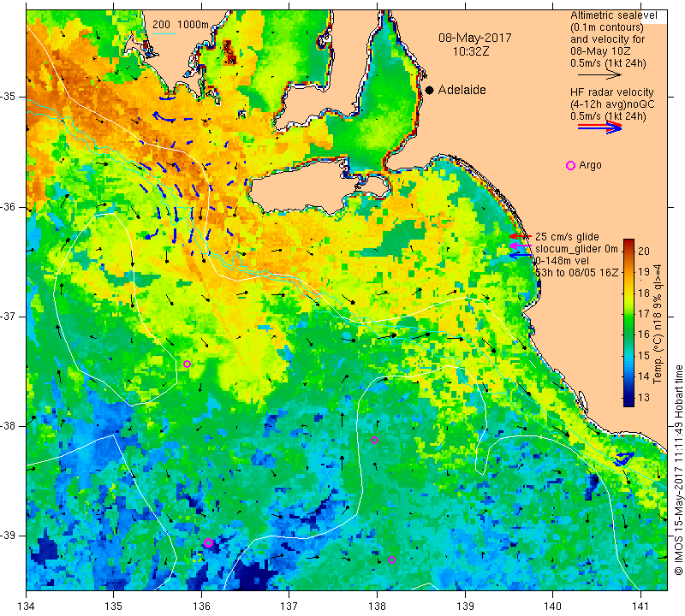Click the 'and velocity for' legend text
Screen dimensions: 685x616
[x=608, y=39]
